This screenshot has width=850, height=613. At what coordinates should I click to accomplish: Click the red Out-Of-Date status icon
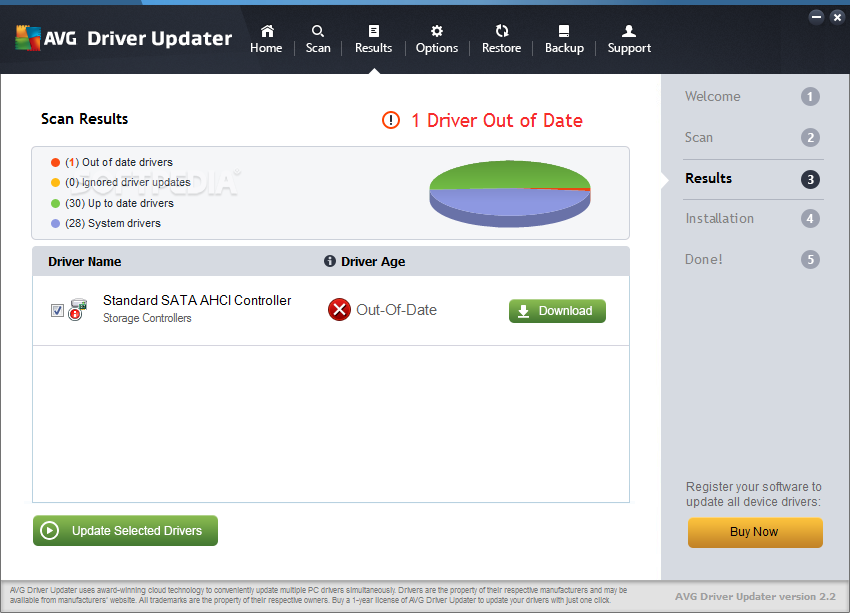pos(339,310)
